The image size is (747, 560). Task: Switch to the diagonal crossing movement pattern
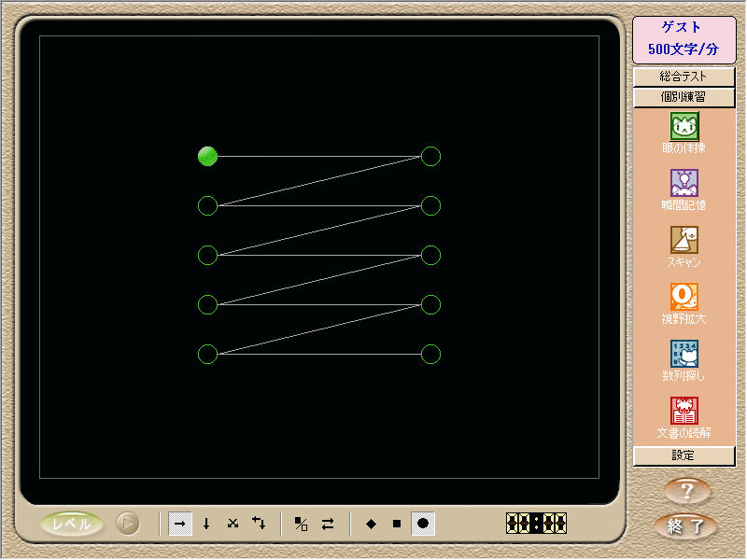point(233,524)
